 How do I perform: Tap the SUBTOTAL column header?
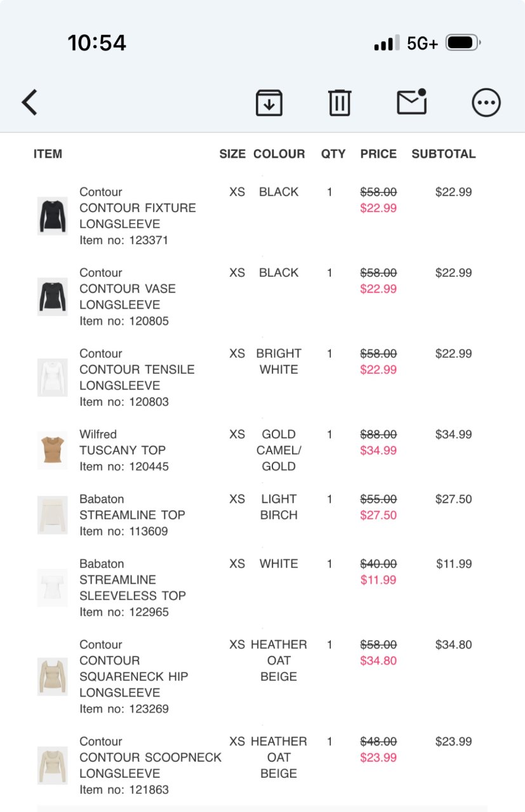tap(443, 154)
